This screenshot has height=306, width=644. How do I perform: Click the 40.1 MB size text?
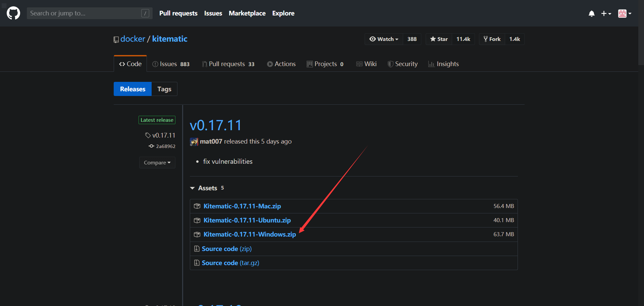(503, 220)
